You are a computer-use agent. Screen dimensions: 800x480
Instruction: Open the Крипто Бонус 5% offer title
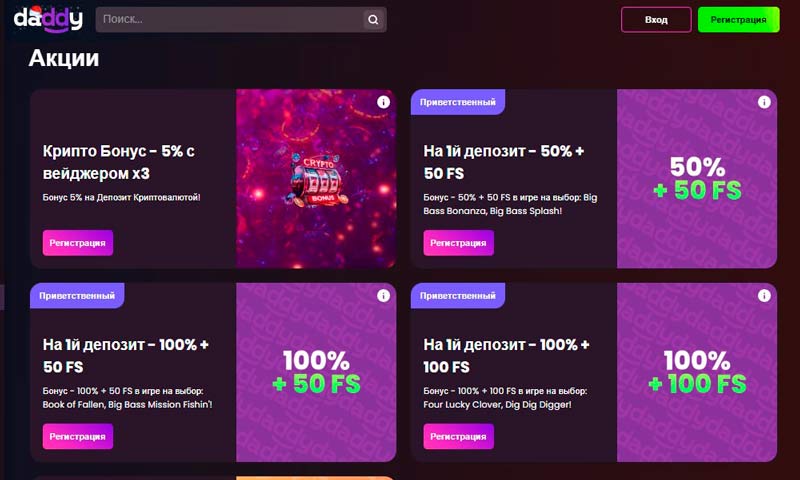click(118, 162)
